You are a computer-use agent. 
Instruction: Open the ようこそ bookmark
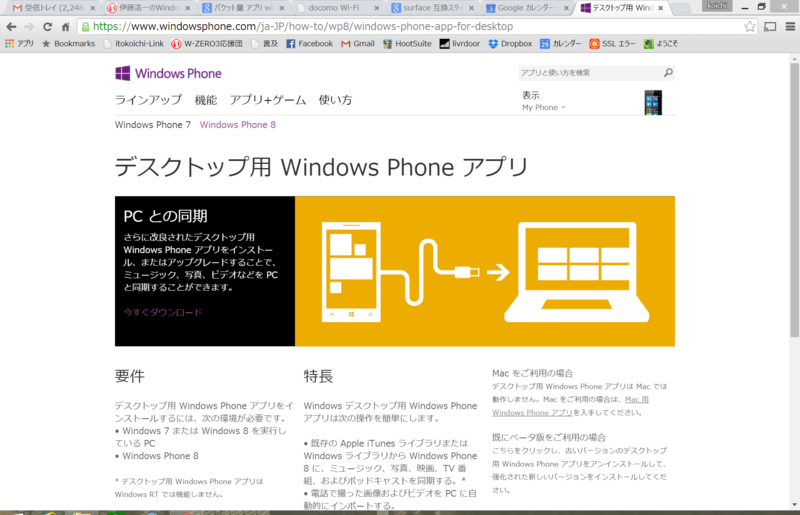pos(661,44)
